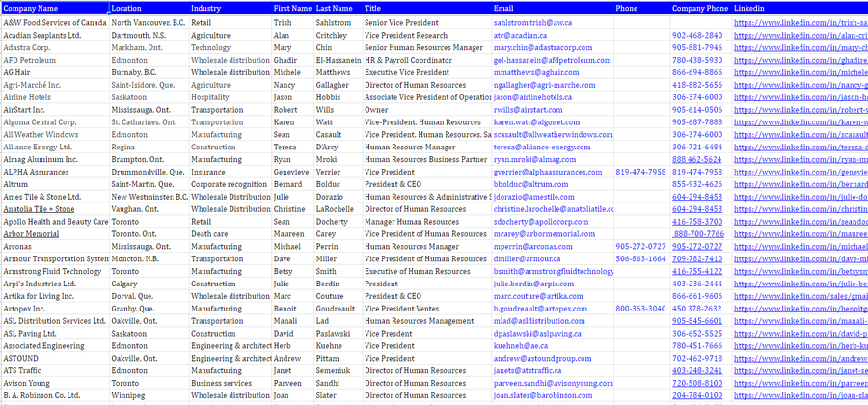Select the B. A. Robinson Co. Ltd. cell
This screenshot has width=868, height=405.
click(55, 395)
